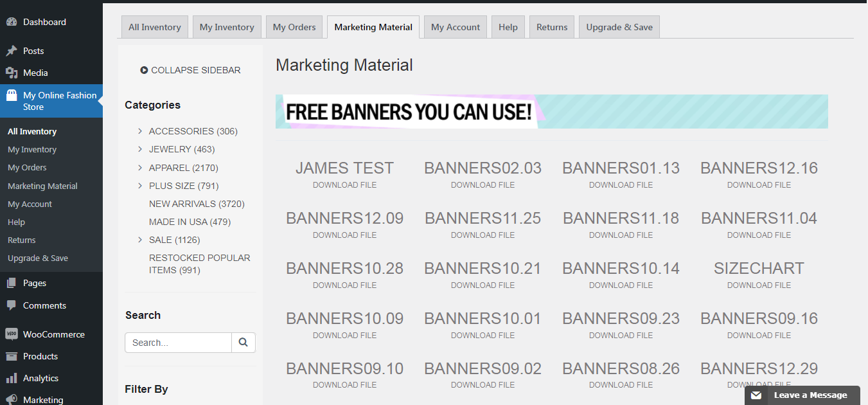This screenshot has width=868, height=405.
Task: Open My Online Fashion Store menu item
Action: [51, 101]
